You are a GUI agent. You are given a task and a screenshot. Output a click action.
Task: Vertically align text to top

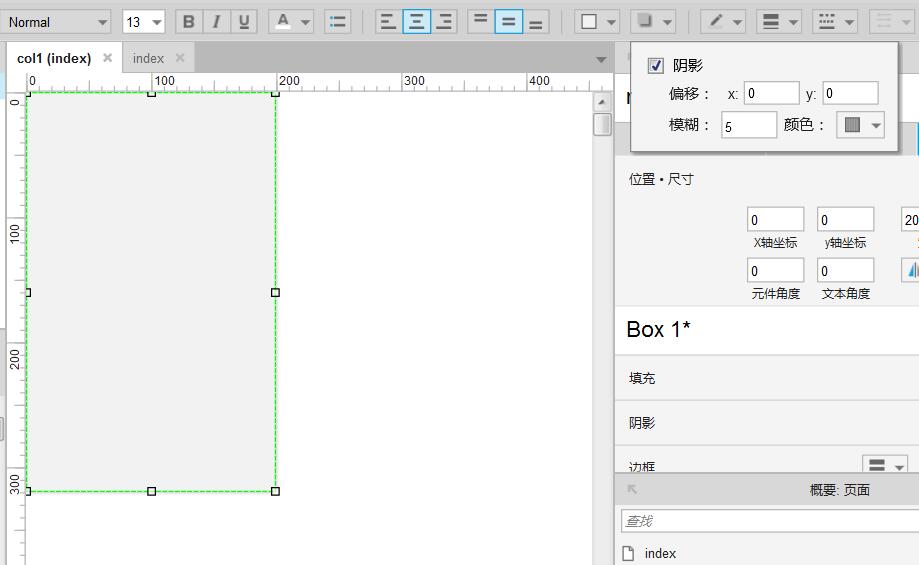tap(481, 21)
